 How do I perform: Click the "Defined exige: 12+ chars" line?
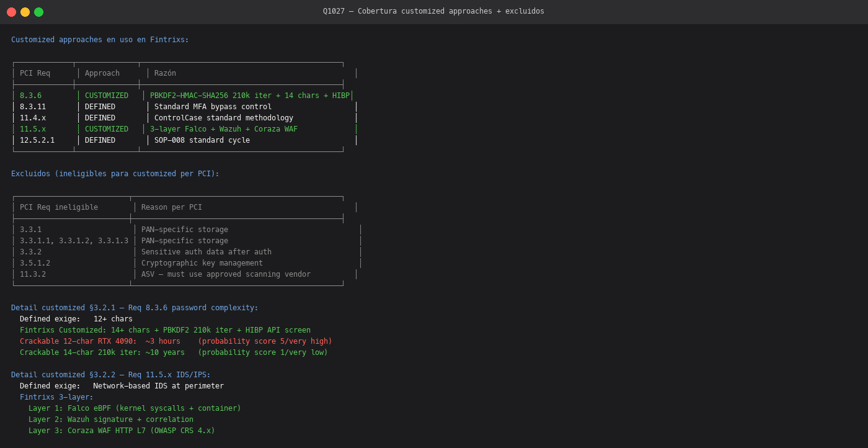pos(76,319)
